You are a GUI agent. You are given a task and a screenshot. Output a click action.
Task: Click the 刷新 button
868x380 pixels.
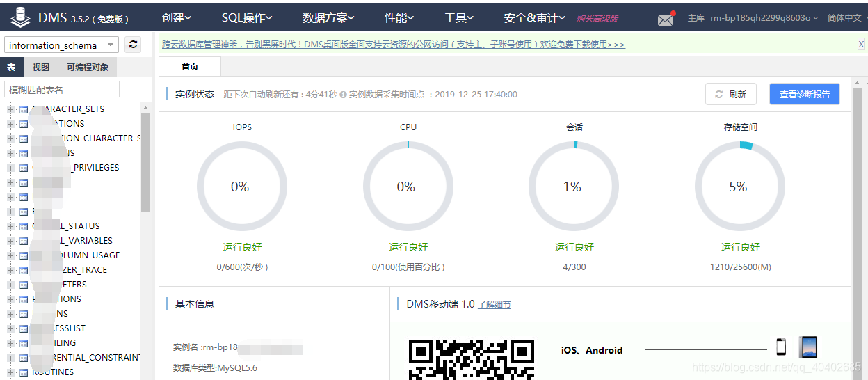730,95
